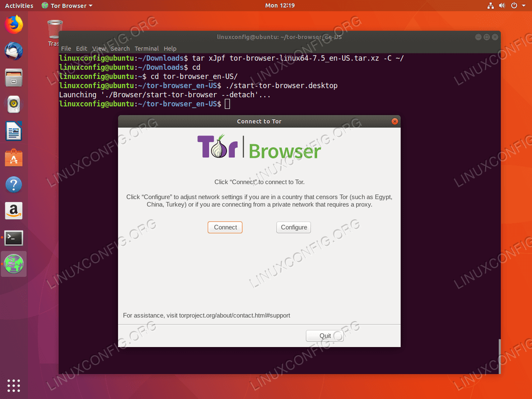
Task: Open the Activities overview
Action: click(19, 6)
